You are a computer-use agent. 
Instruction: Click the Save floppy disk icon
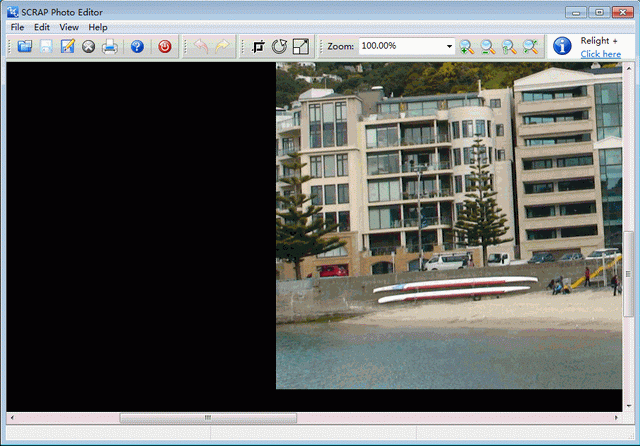pyautogui.click(x=46, y=47)
